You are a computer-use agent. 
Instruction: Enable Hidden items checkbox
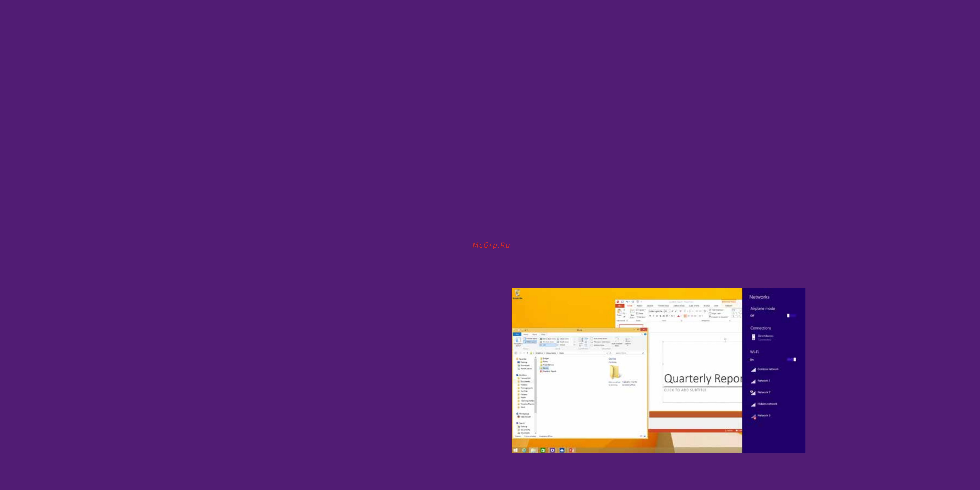pos(597,345)
